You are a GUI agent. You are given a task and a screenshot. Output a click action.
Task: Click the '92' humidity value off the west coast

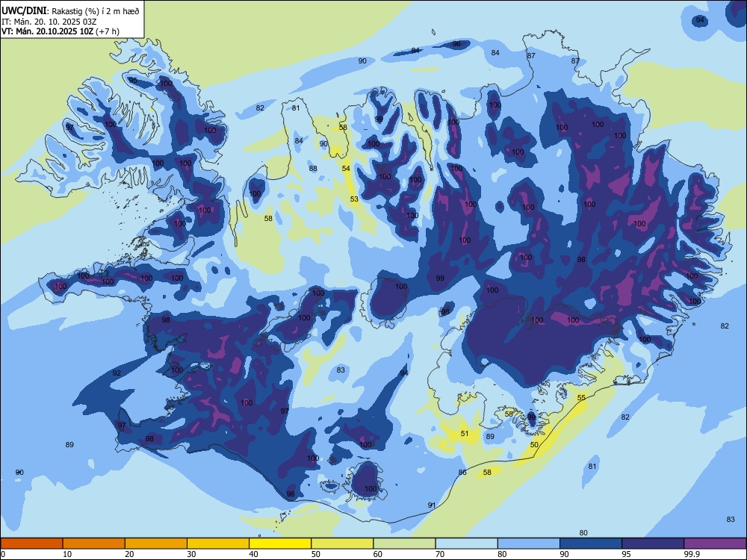(x=117, y=373)
